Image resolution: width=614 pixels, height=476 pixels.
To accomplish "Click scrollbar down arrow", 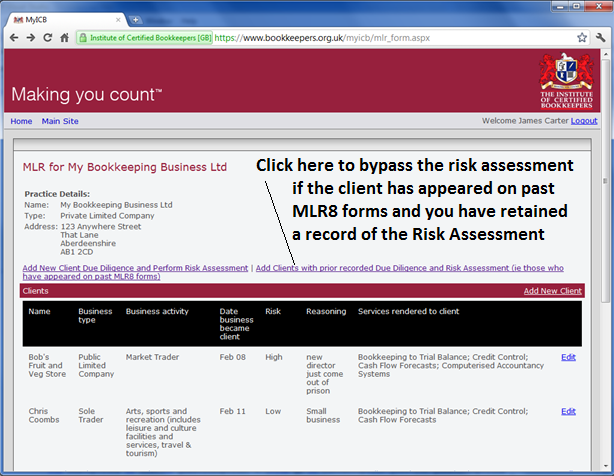I will [x=606, y=466].
